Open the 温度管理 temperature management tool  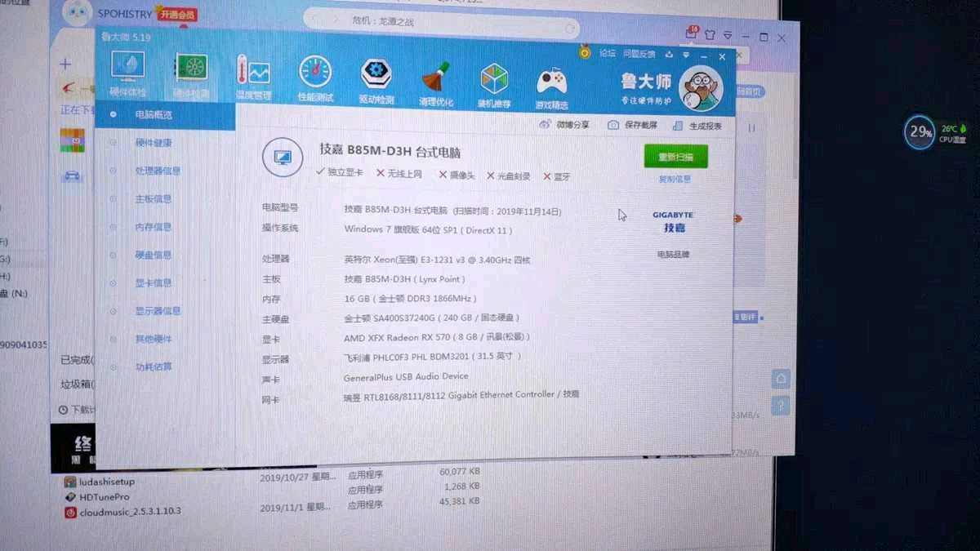point(253,78)
